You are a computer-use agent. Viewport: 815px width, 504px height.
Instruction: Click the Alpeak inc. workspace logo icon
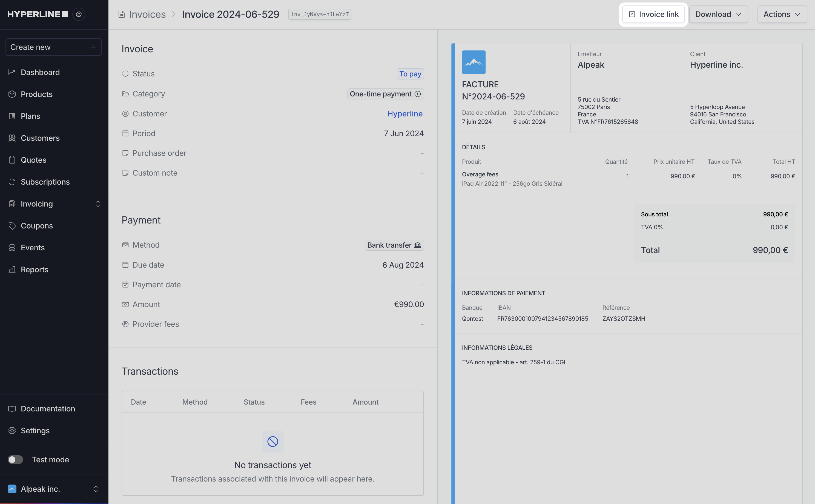coord(12,489)
